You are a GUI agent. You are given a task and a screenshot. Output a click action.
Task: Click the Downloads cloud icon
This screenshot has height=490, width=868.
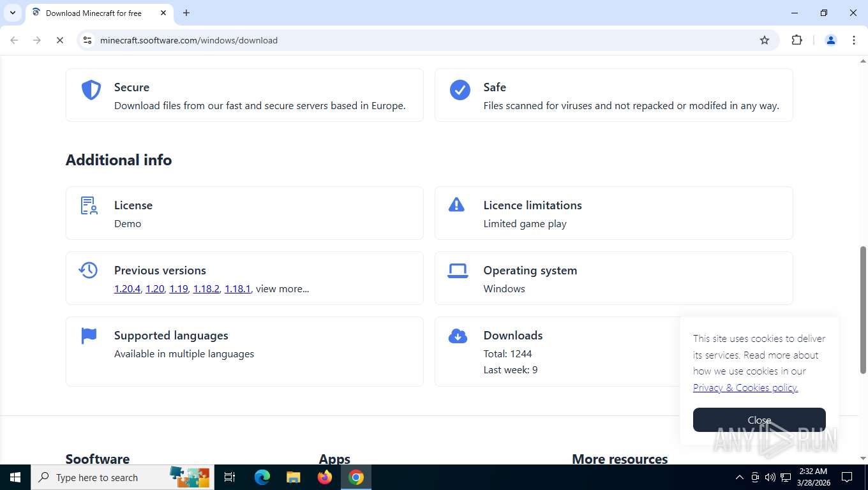coord(458,336)
